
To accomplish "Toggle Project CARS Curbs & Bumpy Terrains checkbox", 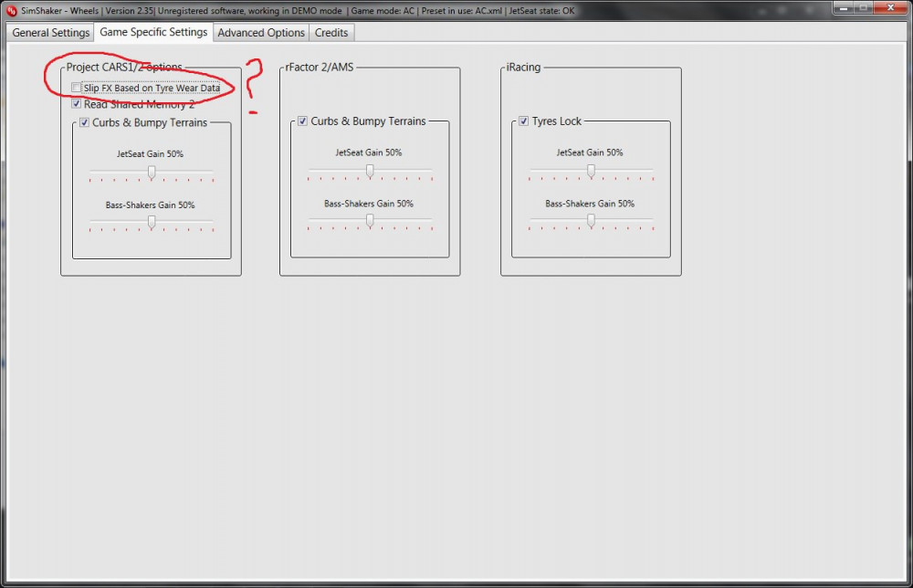I will [x=84, y=122].
